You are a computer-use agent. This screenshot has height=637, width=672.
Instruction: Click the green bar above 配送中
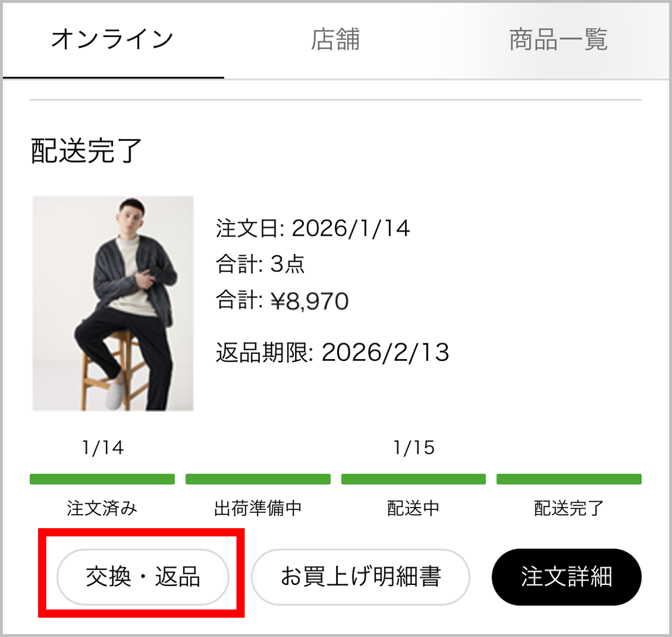pyautogui.click(x=413, y=479)
